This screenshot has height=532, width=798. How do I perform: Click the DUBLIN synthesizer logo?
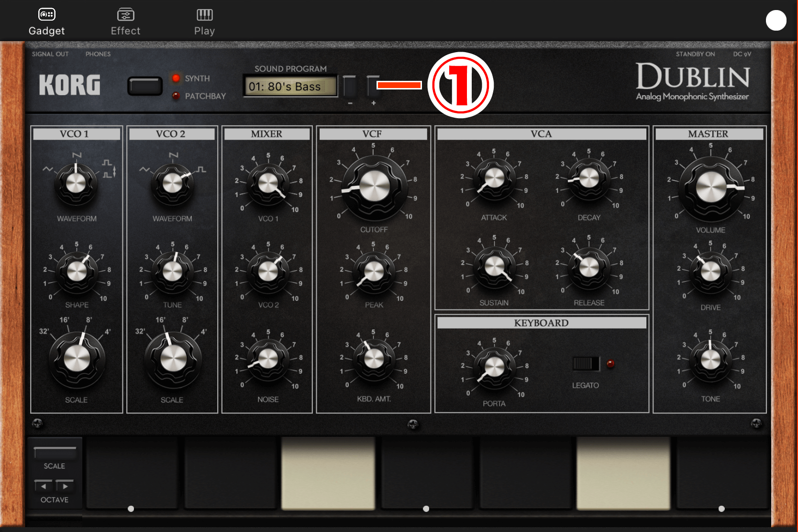(x=692, y=81)
